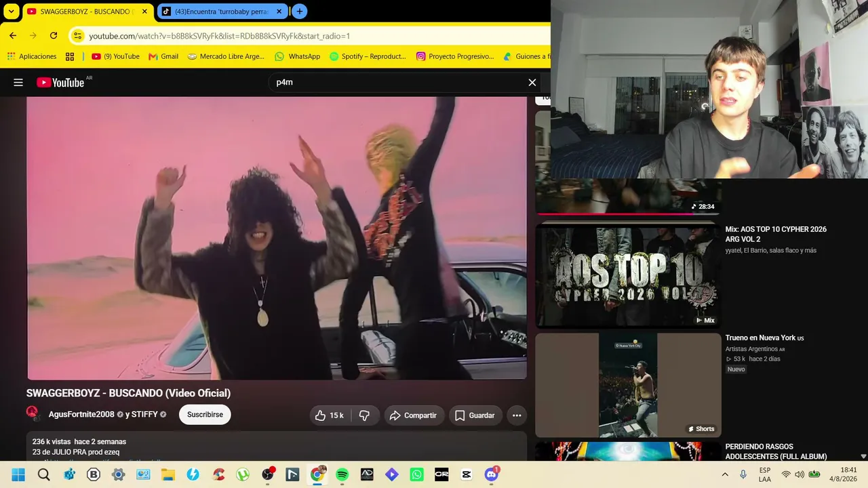Open a new browser tab
Screen dimensions: 868x488
(x=300, y=12)
